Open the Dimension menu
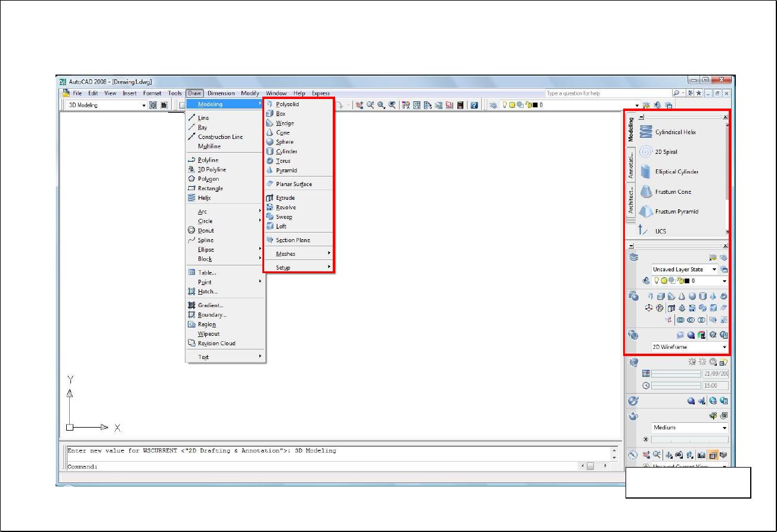The width and height of the screenshot is (777, 532). tap(221, 93)
